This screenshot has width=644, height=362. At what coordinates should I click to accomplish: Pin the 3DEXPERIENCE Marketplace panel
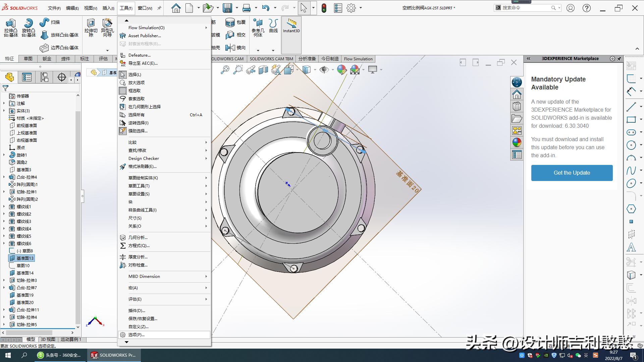point(619,58)
